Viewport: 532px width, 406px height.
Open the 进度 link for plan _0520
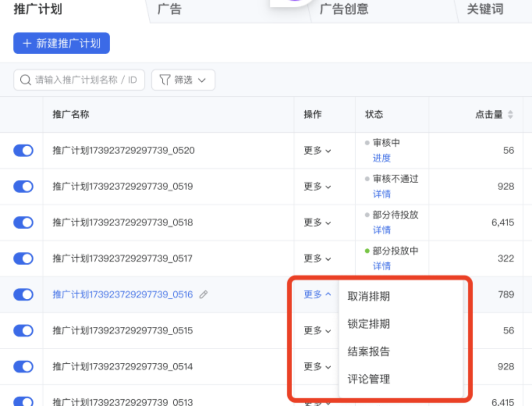pos(381,158)
